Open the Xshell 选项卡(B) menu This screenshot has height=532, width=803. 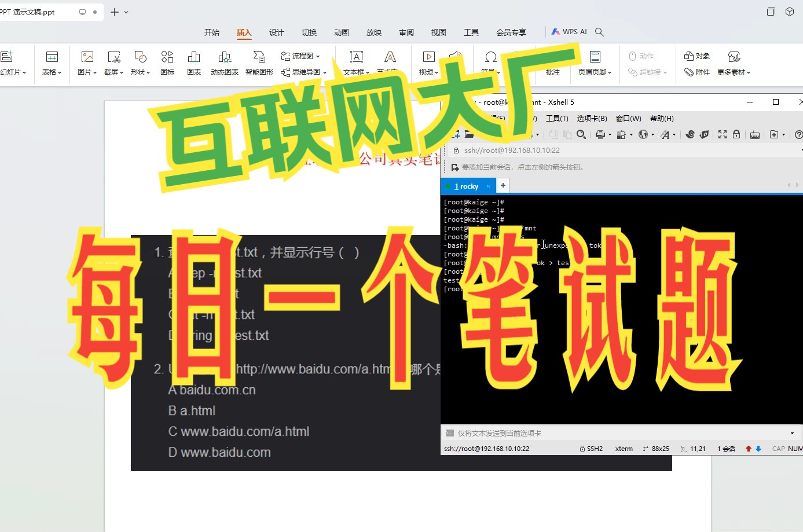coord(592,118)
